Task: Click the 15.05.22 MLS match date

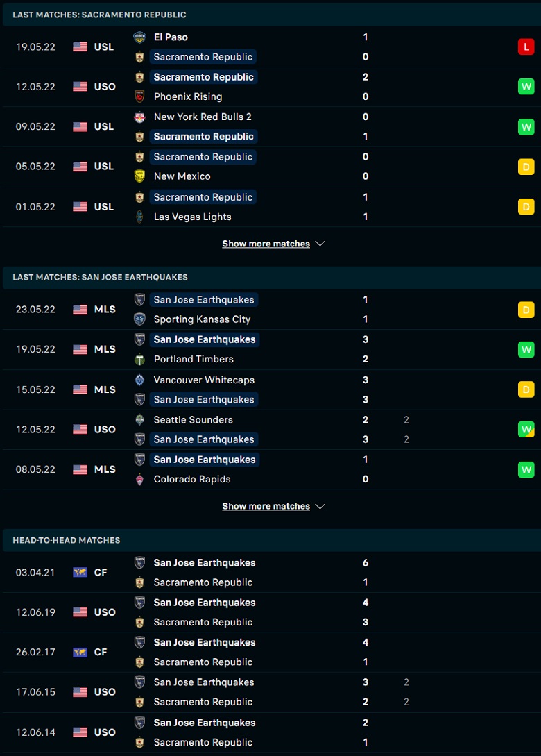Action: 35,389
